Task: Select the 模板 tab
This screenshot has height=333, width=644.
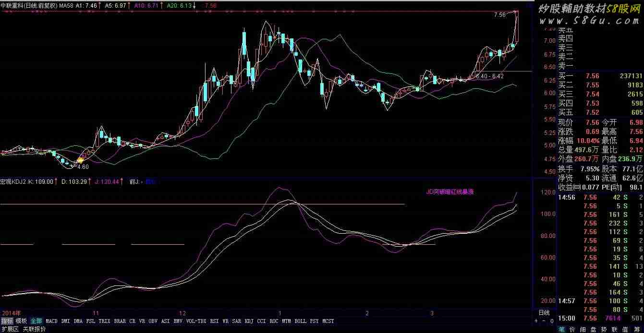Action: (x=21, y=321)
